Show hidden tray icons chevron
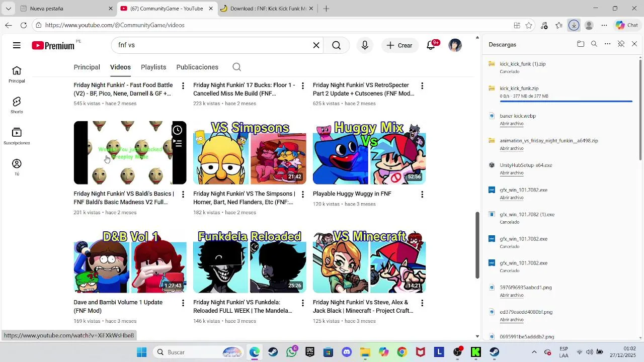The width and height of the screenshot is (644, 362). pos(534,352)
